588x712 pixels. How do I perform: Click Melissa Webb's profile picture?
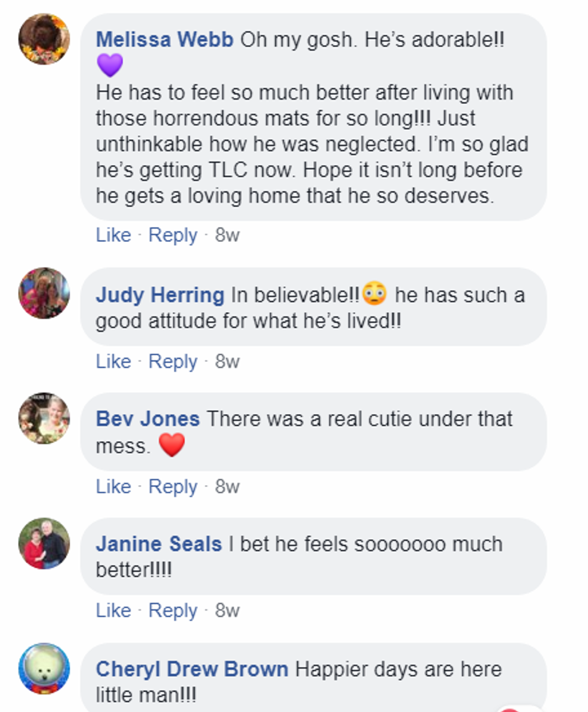pyautogui.click(x=44, y=38)
